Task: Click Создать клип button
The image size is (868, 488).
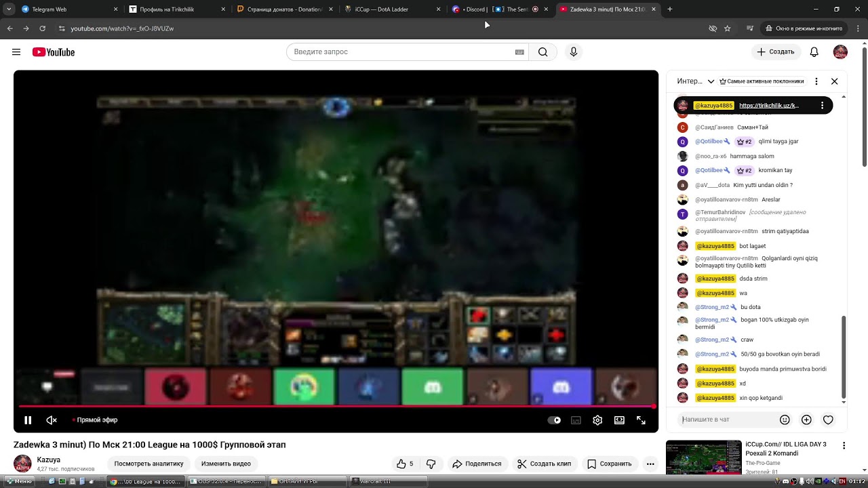Action: point(545,464)
